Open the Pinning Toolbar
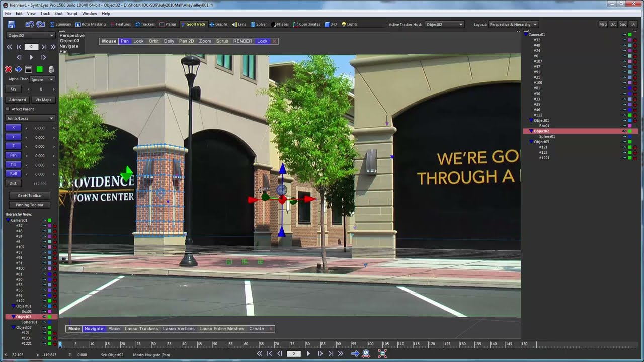 (30, 205)
